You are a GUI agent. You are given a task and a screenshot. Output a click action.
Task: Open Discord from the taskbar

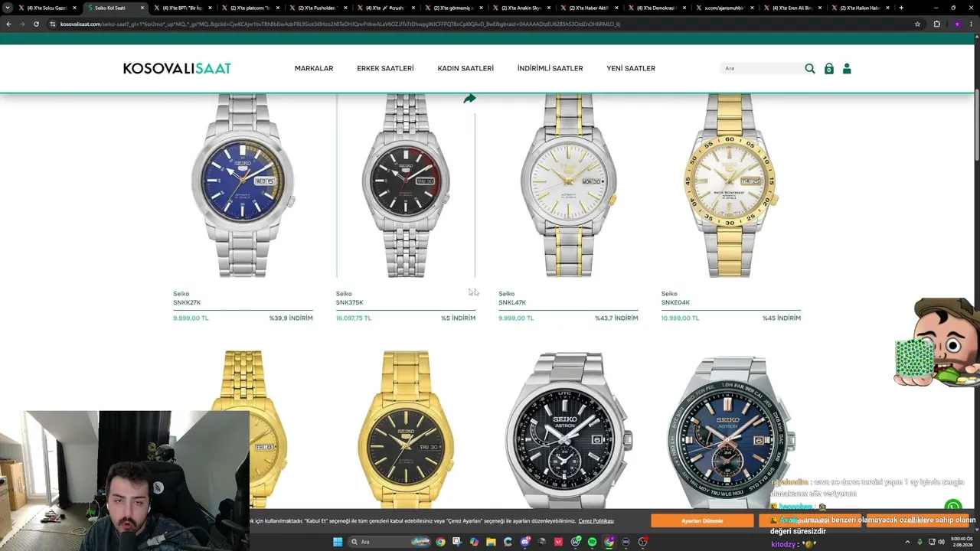524,542
